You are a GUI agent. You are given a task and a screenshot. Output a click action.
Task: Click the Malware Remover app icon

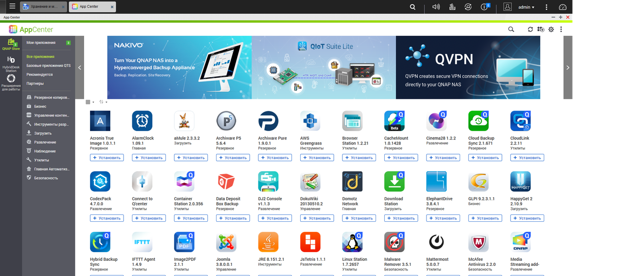click(394, 242)
